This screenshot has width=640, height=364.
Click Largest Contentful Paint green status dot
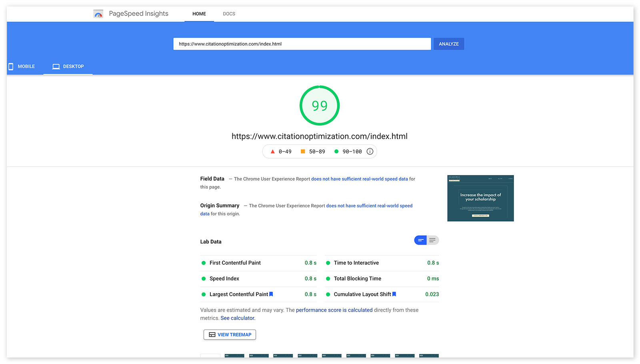[x=204, y=294]
